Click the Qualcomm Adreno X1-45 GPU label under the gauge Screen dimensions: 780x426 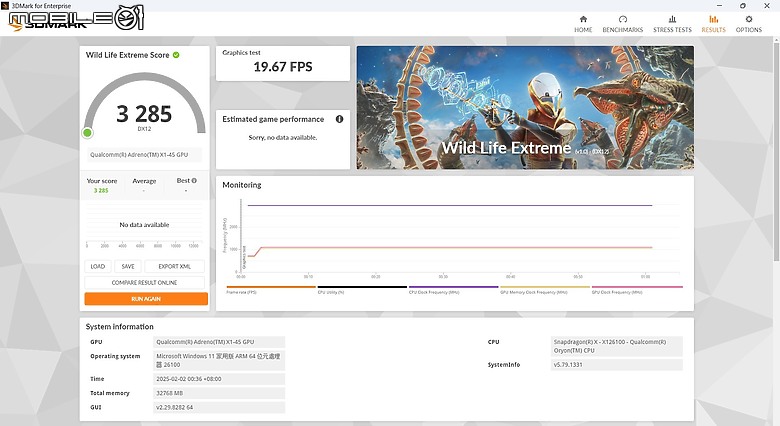pyautogui.click(x=144, y=155)
